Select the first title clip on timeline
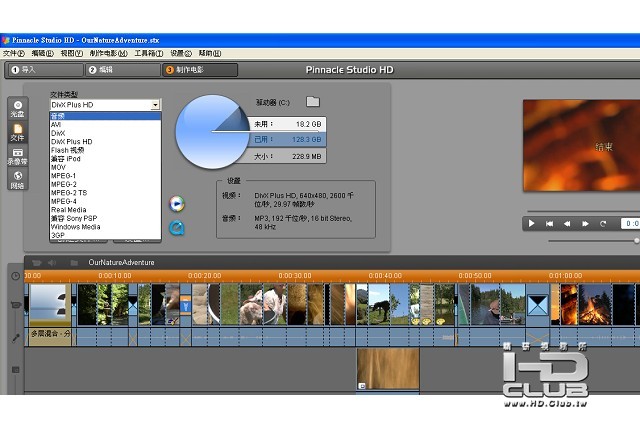 [x=50, y=305]
